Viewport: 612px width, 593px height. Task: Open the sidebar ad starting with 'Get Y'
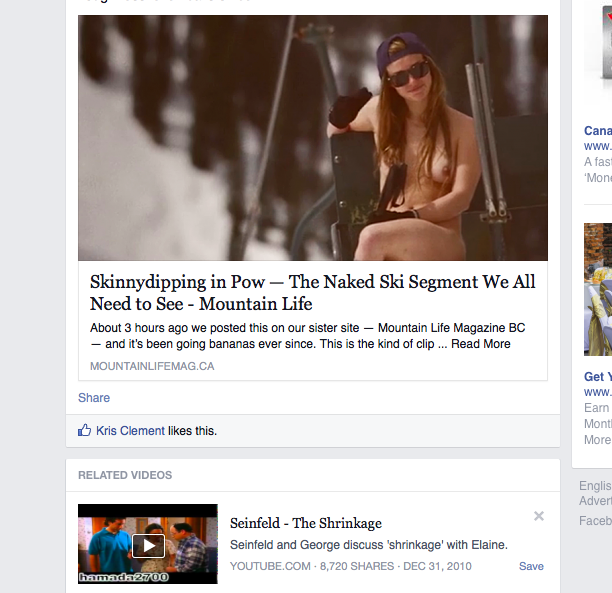click(598, 376)
